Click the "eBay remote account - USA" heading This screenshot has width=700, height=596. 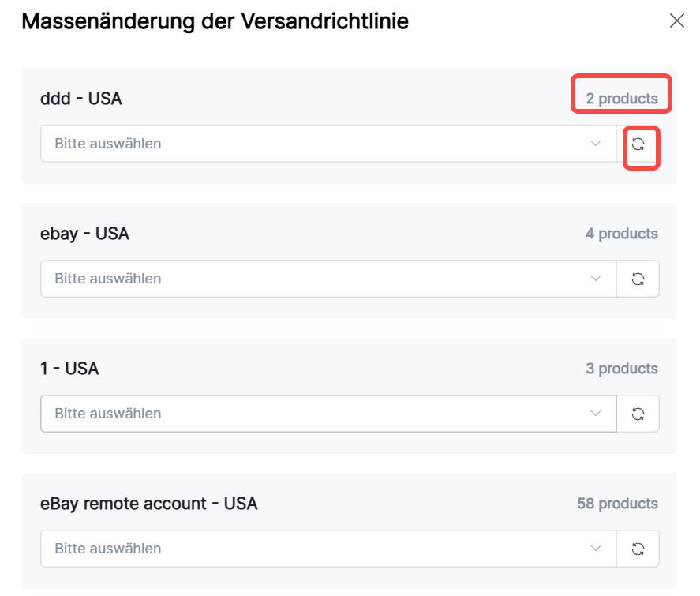coord(149,504)
